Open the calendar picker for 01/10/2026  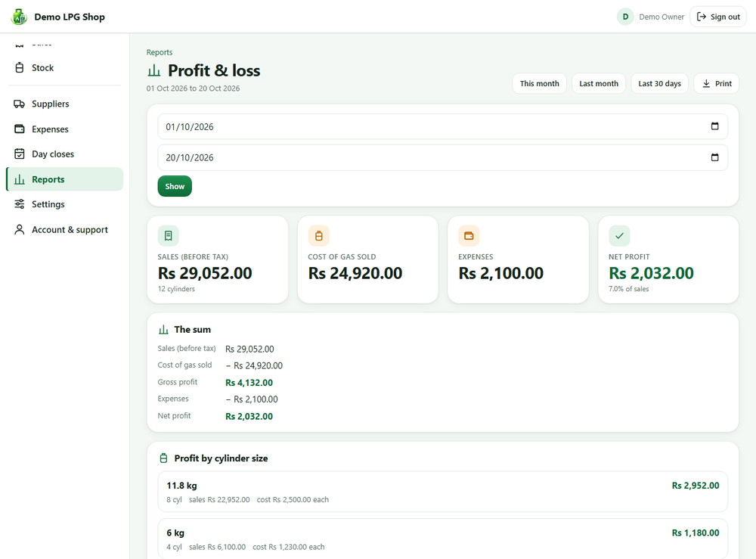(715, 126)
